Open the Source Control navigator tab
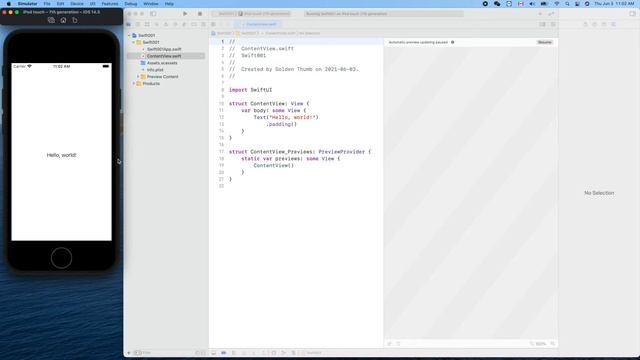This screenshot has height=360, width=640. (138, 24)
